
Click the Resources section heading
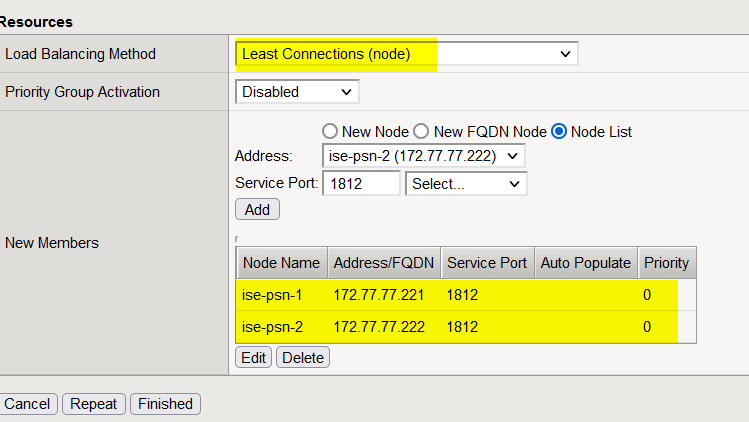(x=36, y=22)
